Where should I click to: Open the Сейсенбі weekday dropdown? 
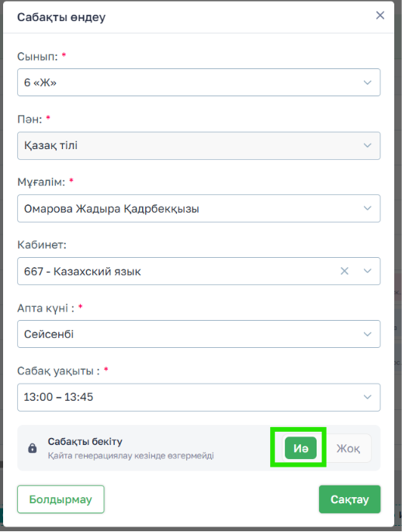[199, 334]
